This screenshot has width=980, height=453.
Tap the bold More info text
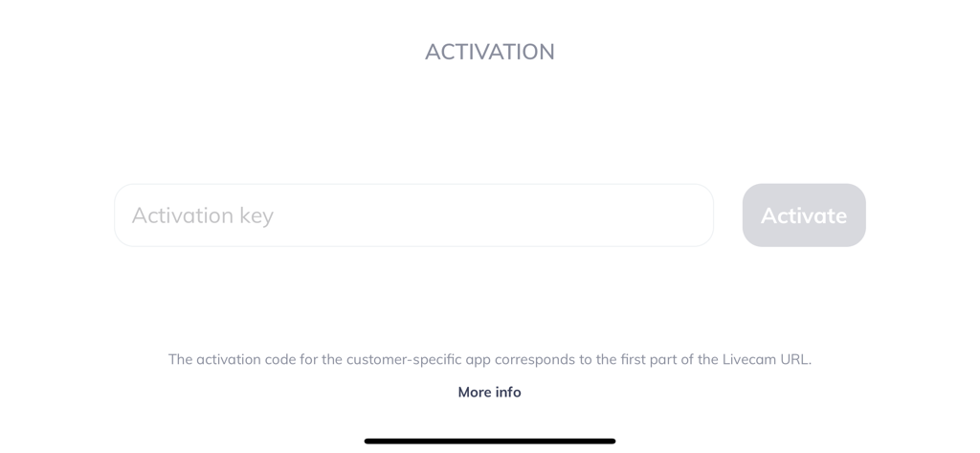point(489,392)
